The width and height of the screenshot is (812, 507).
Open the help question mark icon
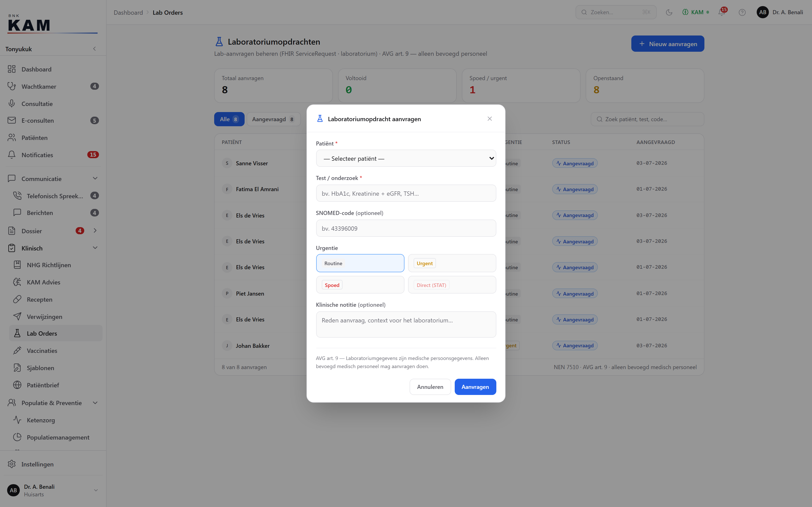click(742, 12)
